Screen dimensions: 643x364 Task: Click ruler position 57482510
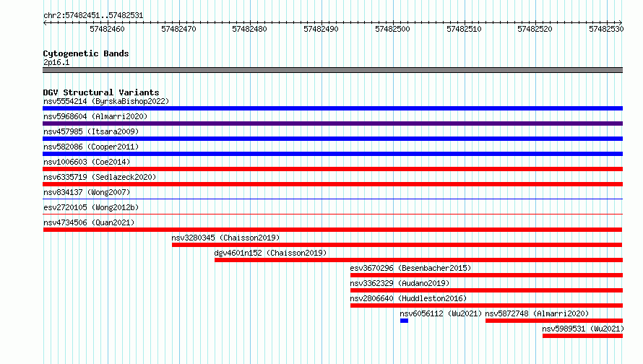coord(464,29)
